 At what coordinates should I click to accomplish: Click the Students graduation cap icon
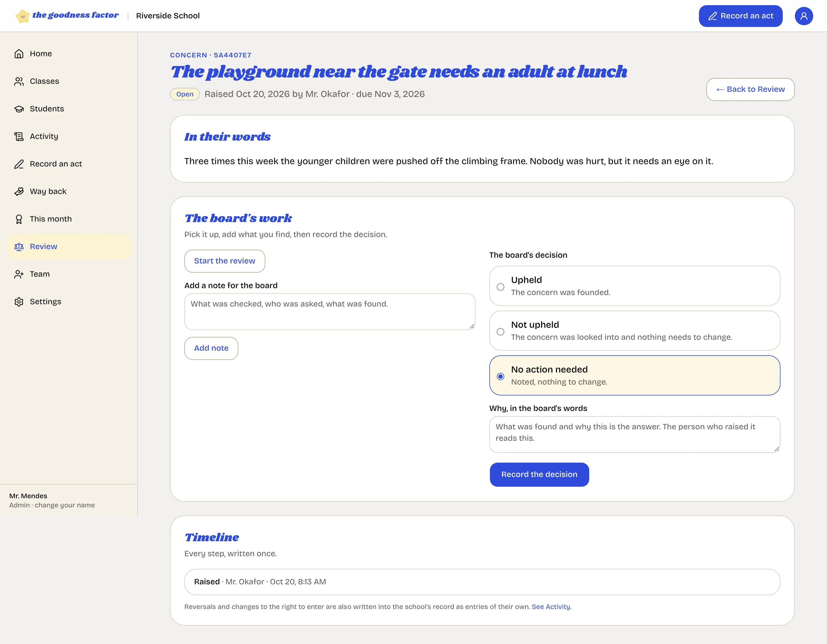tap(19, 109)
